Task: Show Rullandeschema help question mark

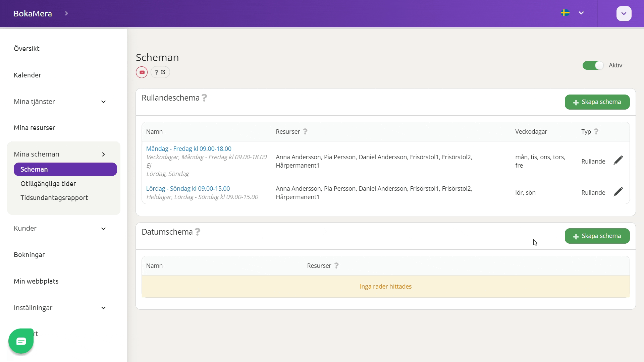Action: 204,98
